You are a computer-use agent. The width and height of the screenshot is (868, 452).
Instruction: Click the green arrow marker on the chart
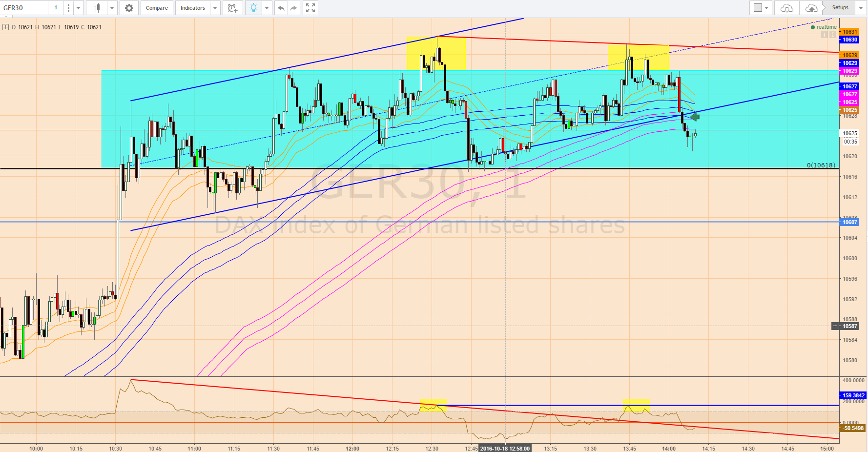(695, 116)
